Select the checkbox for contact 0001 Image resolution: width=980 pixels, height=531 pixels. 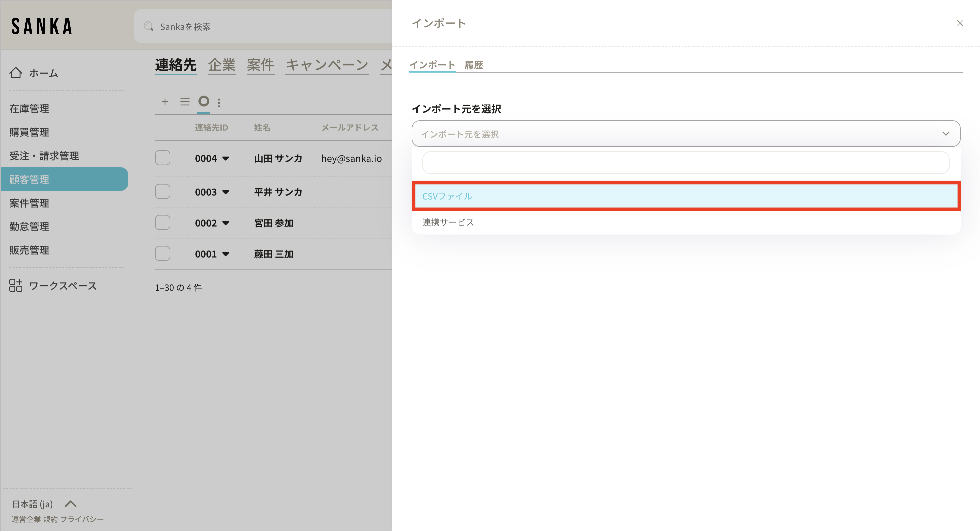[162, 254]
